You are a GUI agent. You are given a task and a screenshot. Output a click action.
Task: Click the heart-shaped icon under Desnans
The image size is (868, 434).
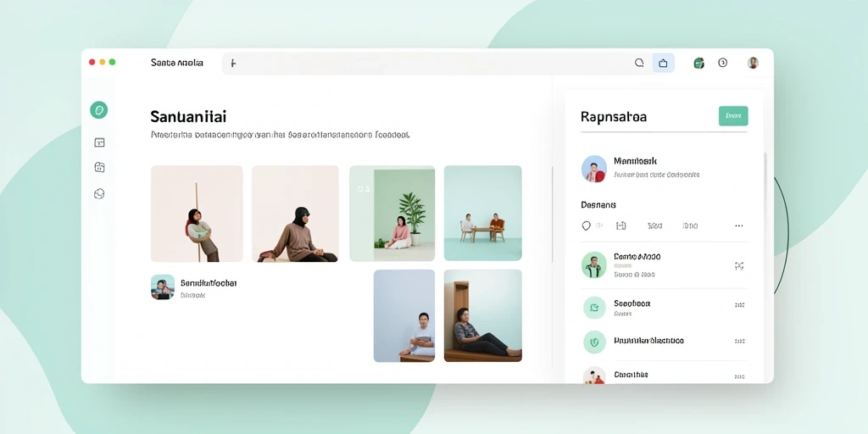[587, 225]
